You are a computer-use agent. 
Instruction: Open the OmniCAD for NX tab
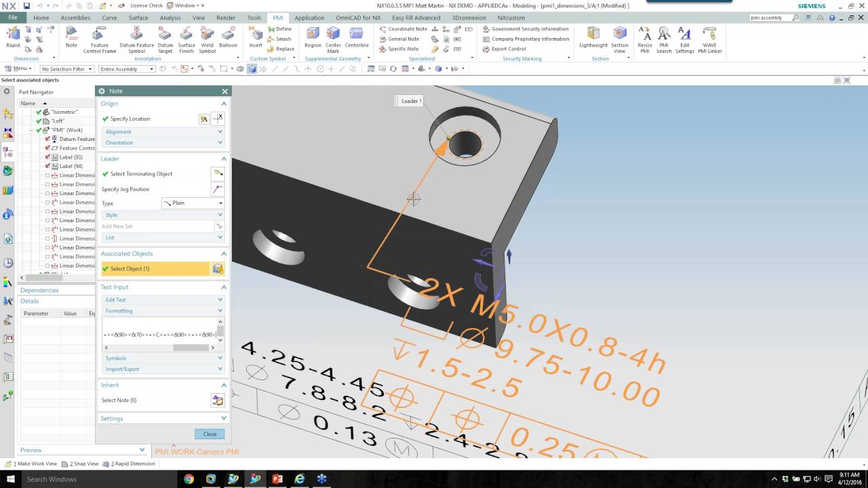pos(358,18)
